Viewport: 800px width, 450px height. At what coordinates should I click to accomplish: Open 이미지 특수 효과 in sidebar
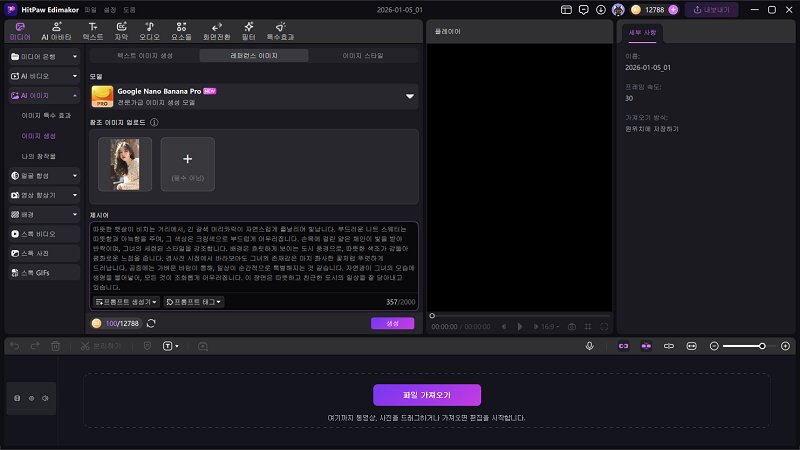[x=46, y=116]
